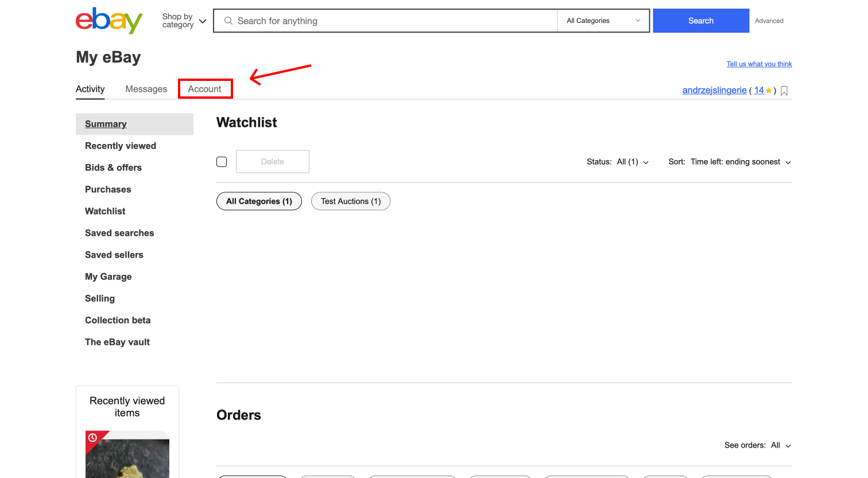Image resolution: width=868 pixels, height=478 pixels.
Task: Click the eBay logo
Action: click(x=109, y=21)
